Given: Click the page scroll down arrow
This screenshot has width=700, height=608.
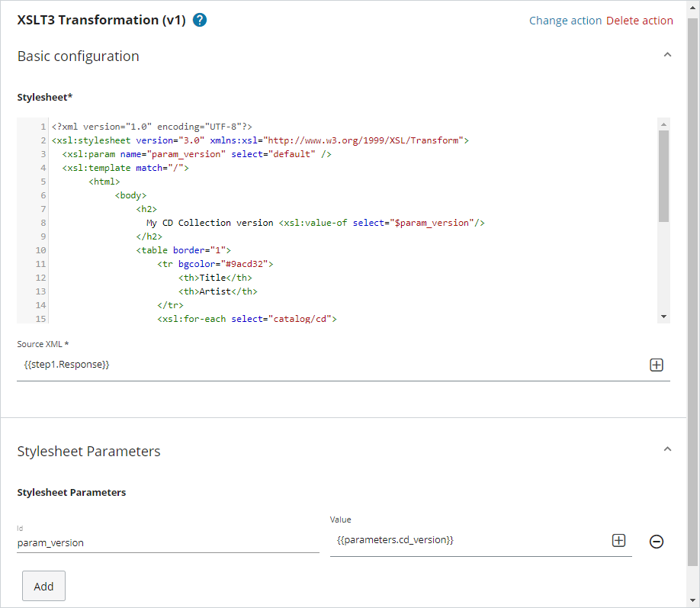Looking at the screenshot, I should pos(693,601).
